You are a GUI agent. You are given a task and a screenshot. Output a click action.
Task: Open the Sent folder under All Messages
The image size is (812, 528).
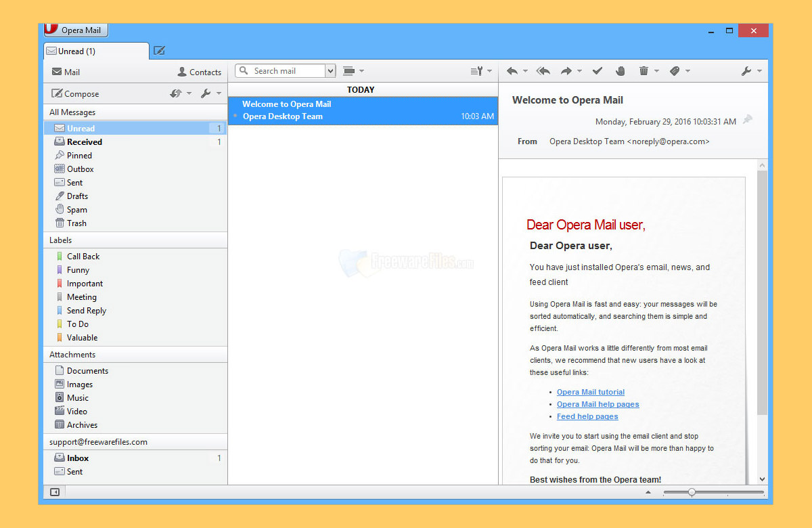coord(135,183)
